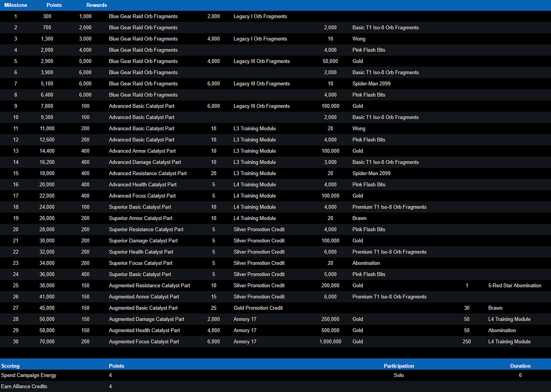The width and height of the screenshot is (551, 392).
Task: Click the Rewards column header
Action: tap(96, 5)
